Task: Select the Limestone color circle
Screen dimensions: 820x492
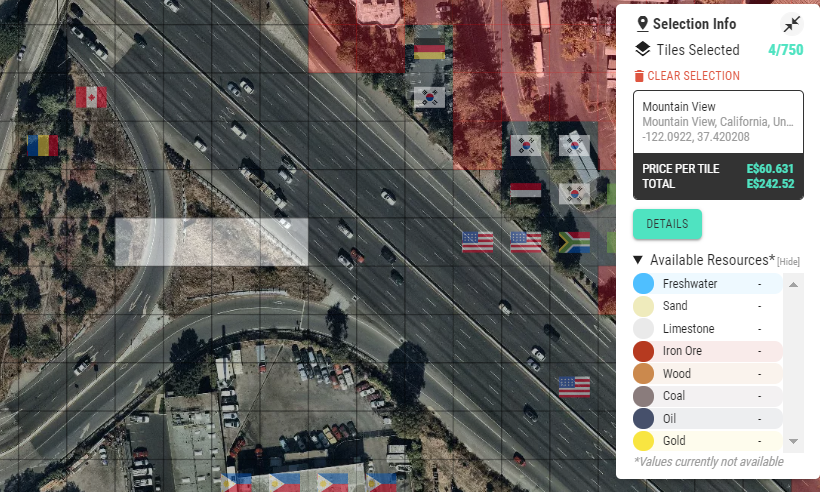Action: [643, 328]
